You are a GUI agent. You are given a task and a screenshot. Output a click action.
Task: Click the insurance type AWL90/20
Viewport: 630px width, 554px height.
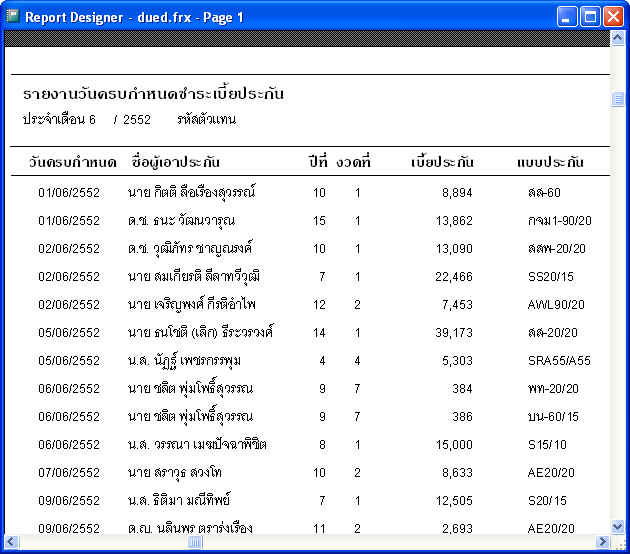pos(556,304)
